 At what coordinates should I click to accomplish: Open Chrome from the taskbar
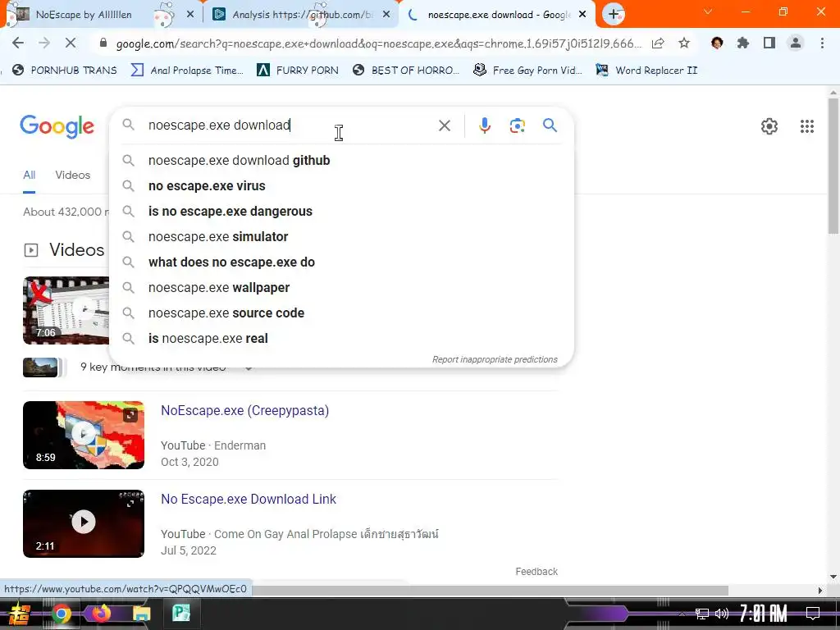point(61,614)
